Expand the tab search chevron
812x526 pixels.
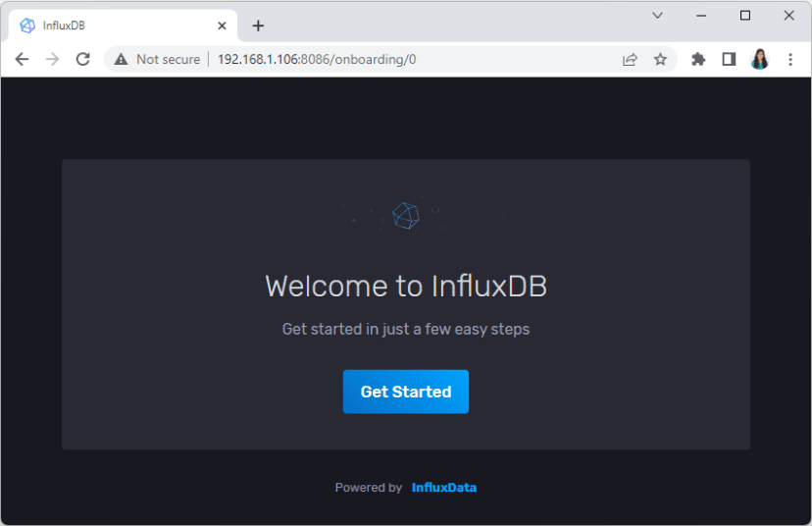pos(657,16)
